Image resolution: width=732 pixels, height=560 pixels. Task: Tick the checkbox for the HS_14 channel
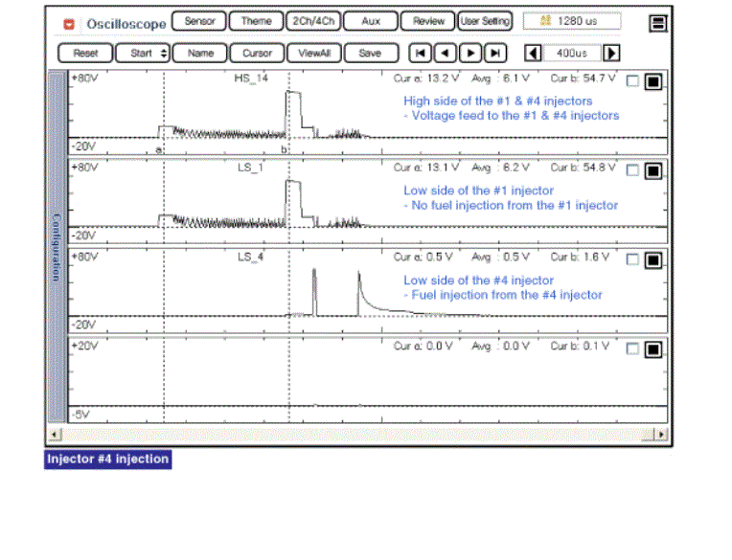(x=632, y=82)
